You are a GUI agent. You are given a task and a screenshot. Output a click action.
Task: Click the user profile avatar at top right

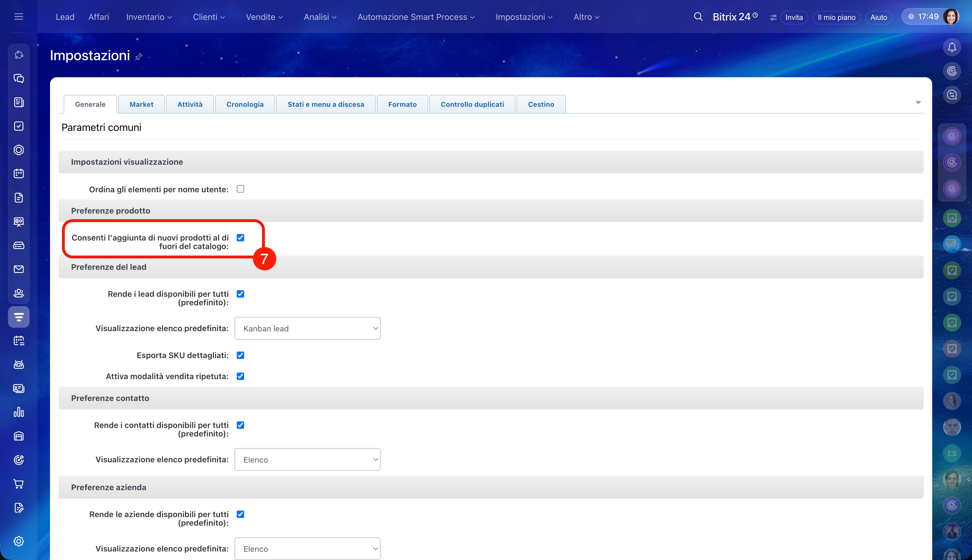pos(951,16)
